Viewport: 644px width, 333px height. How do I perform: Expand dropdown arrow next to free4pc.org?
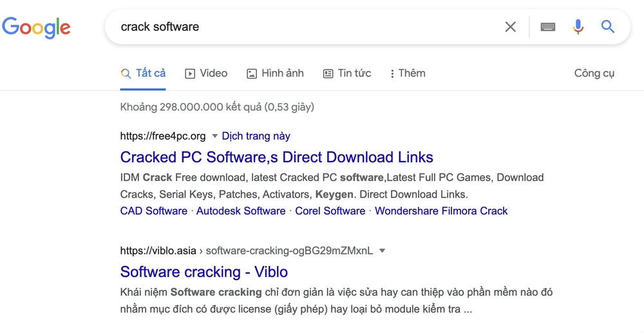214,136
